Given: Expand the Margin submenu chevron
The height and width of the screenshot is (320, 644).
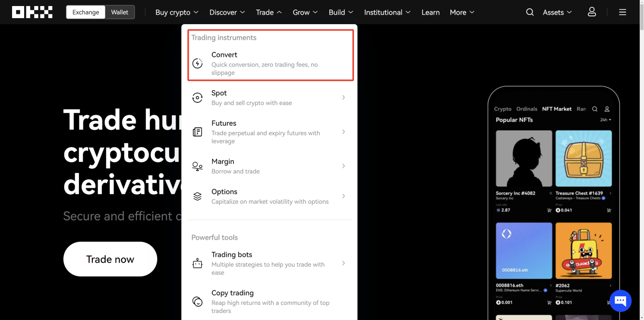Looking at the screenshot, I should click(344, 166).
